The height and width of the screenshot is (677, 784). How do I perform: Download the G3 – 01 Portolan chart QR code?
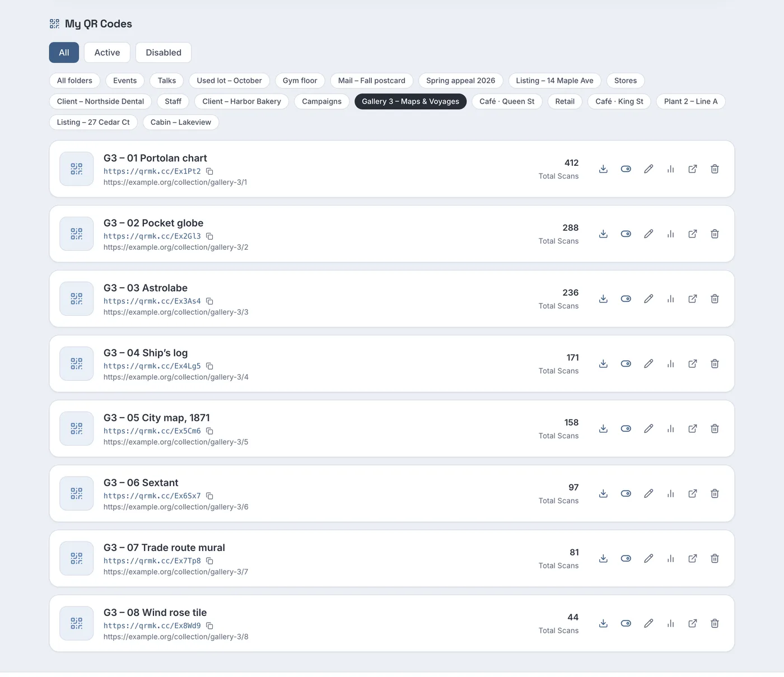pyautogui.click(x=603, y=169)
